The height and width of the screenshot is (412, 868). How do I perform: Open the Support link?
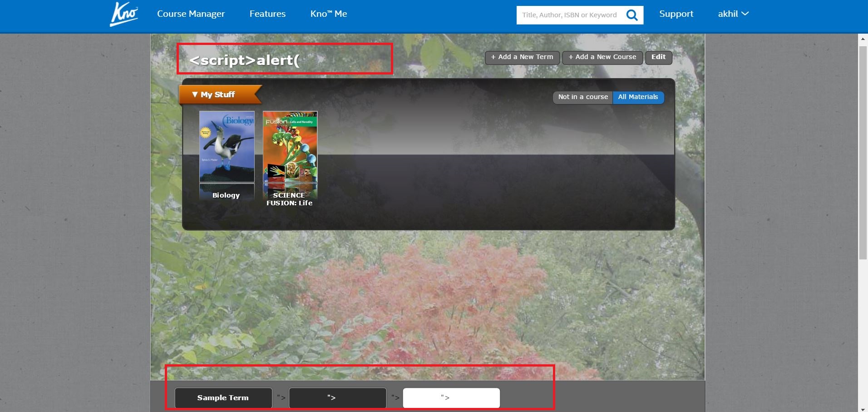676,14
